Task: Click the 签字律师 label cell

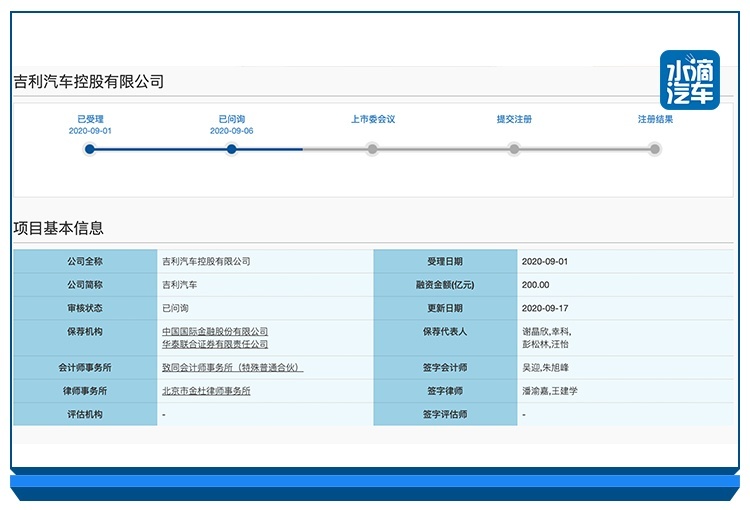Action: pos(445,391)
